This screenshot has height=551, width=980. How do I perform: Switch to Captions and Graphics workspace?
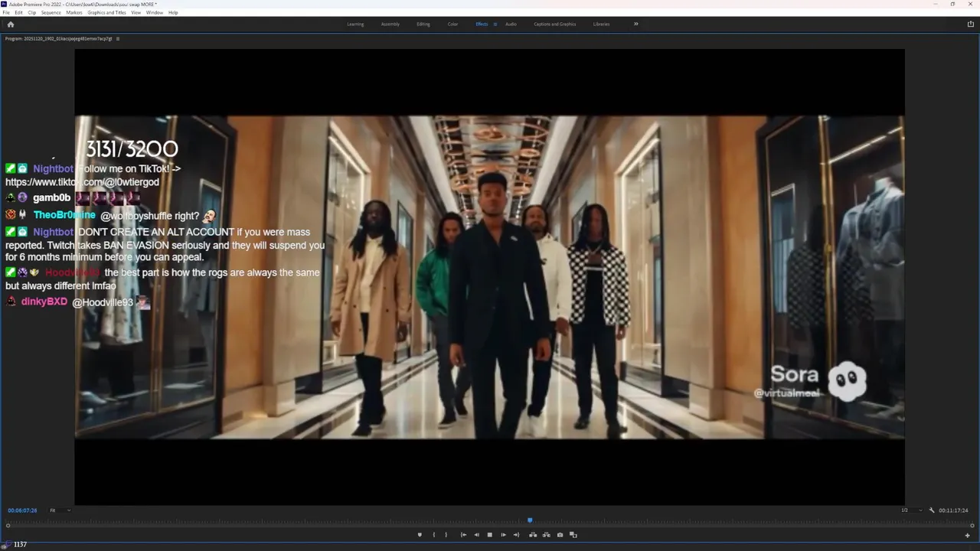(555, 24)
